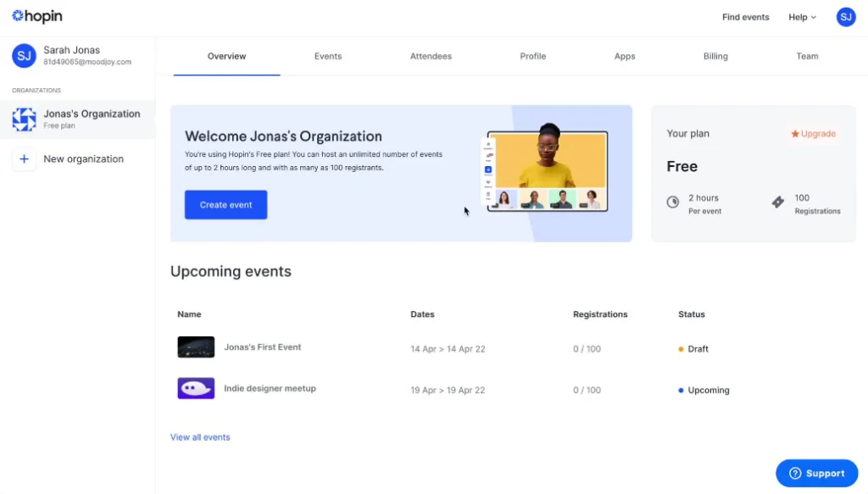Select New organization
The height and width of the screenshot is (494, 868).
coord(77,159)
